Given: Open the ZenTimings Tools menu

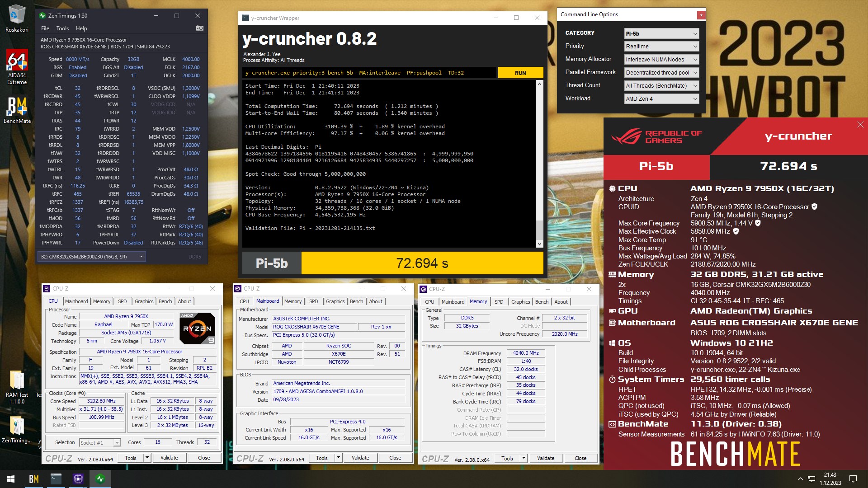Looking at the screenshot, I should point(62,28).
